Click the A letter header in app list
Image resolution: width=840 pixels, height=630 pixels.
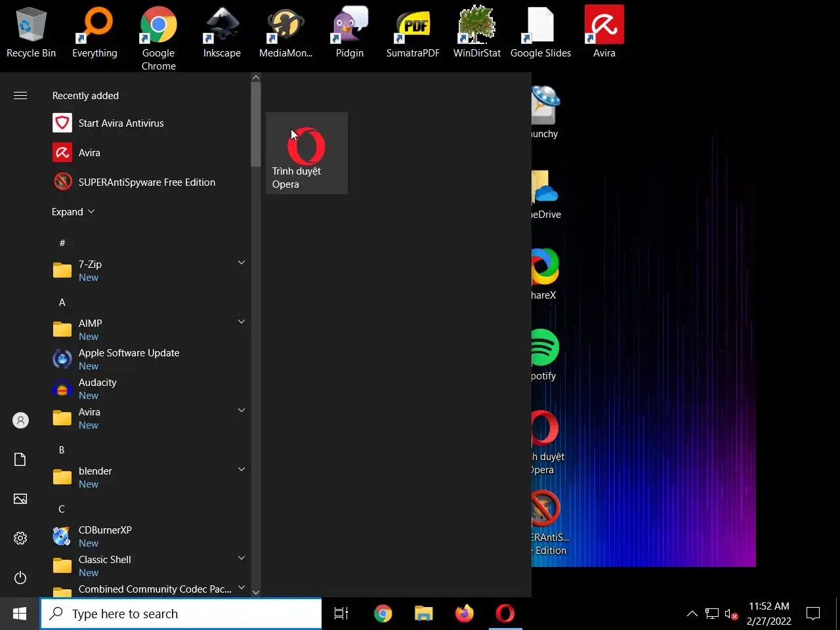point(62,303)
